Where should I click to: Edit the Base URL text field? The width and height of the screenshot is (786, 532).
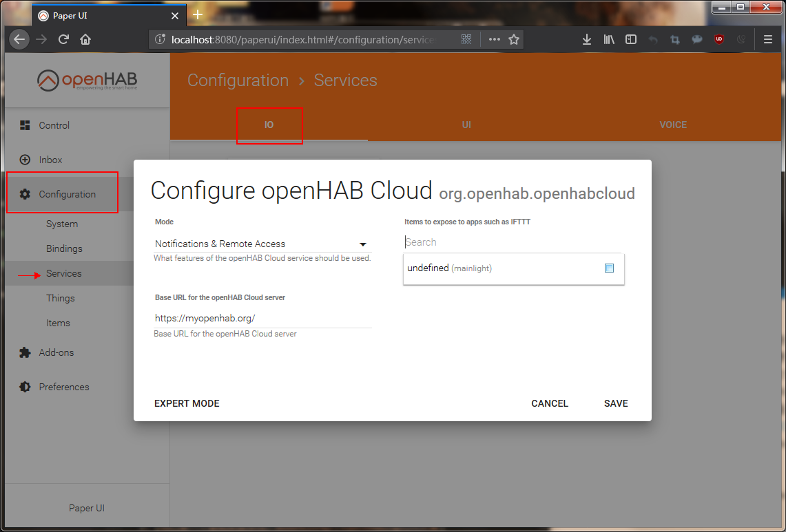pyautogui.click(x=262, y=318)
